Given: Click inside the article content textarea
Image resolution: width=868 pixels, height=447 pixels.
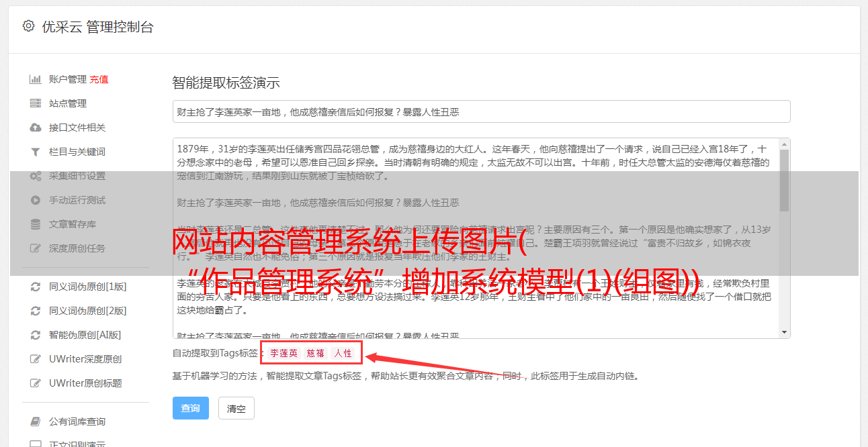Looking at the screenshot, I should pyautogui.click(x=475, y=238).
